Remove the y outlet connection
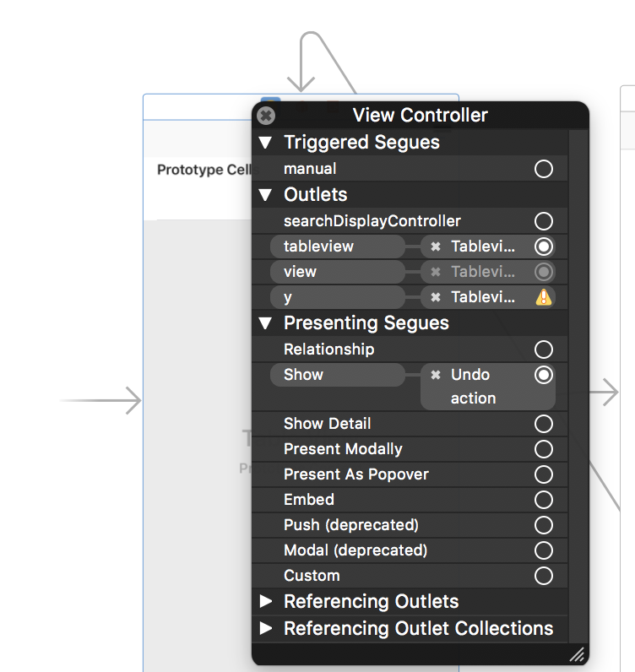The width and height of the screenshot is (635, 672). pos(436,297)
